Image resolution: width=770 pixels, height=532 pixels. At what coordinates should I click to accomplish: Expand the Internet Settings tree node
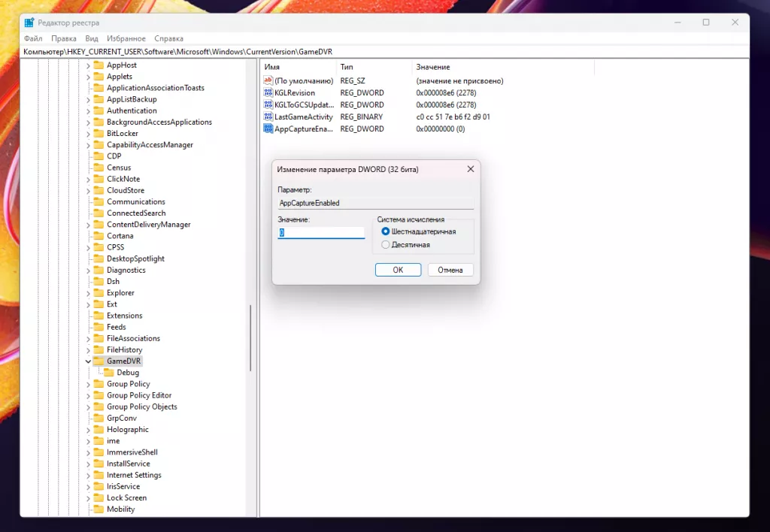coord(89,475)
